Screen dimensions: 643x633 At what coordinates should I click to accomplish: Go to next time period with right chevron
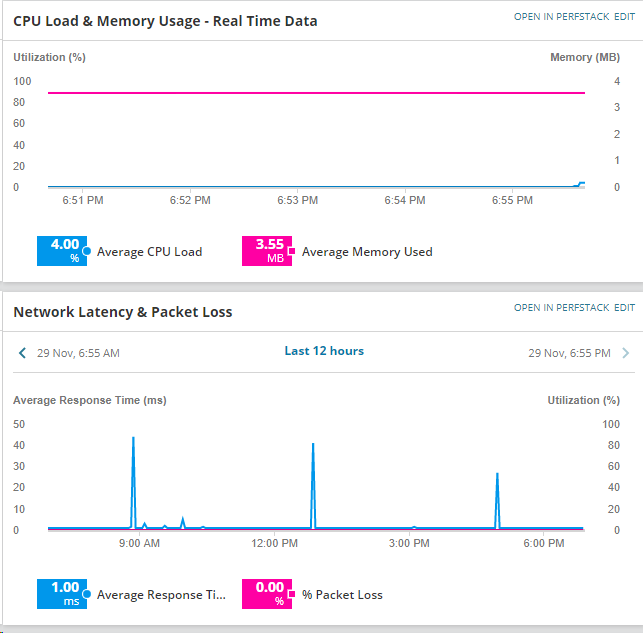626,353
